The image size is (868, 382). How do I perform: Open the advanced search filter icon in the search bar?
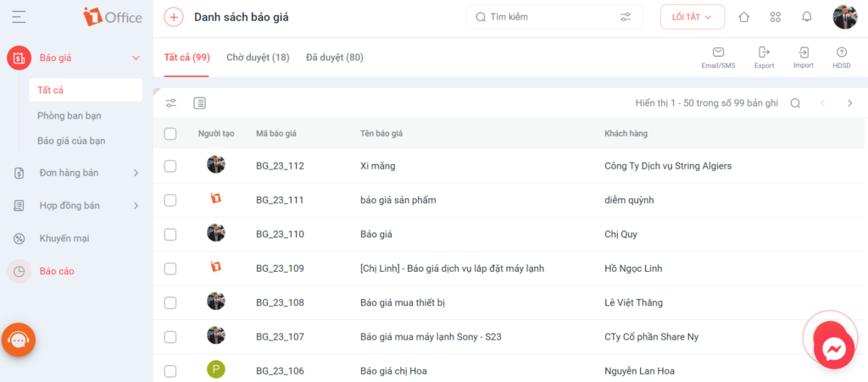[626, 17]
